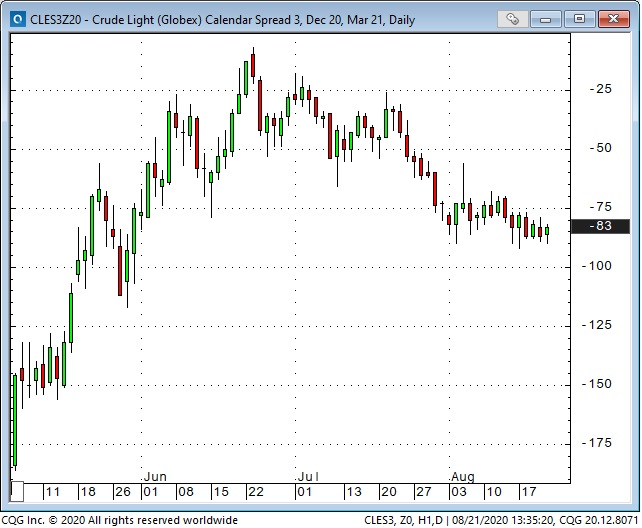Viewport: 642px width, 528px height.
Task: Click the Aug month label on time axis
Action: coord(463,477)
